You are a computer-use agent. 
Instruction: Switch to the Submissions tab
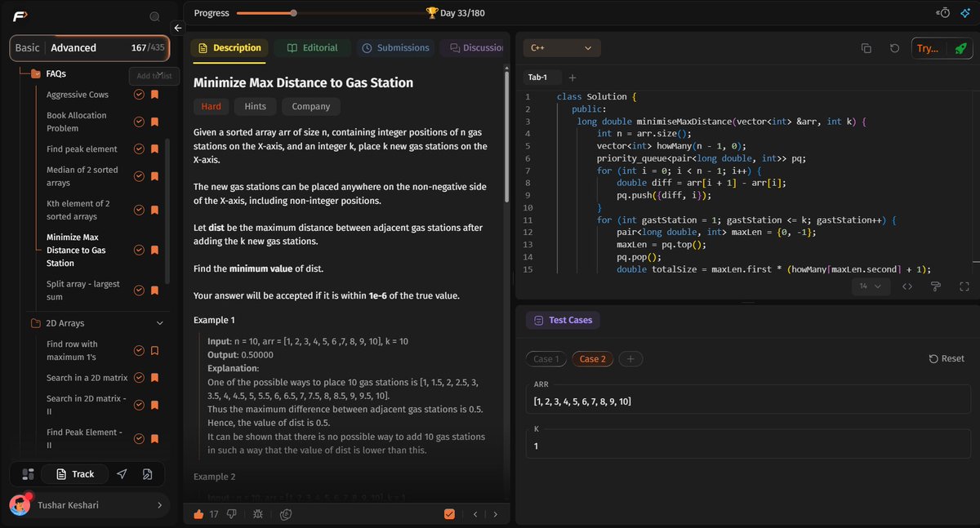(395, 48)
